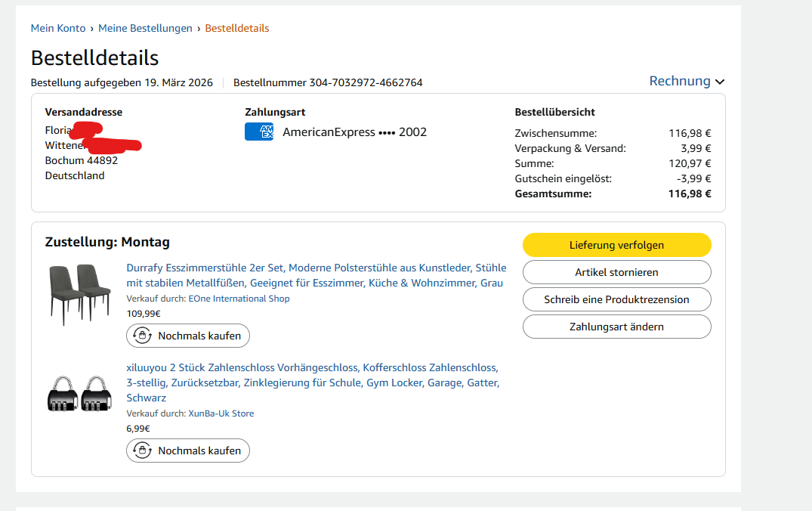812x511 pixels.
Task: Visit the EOne International Shop seller page
Action: click(239, 299)
